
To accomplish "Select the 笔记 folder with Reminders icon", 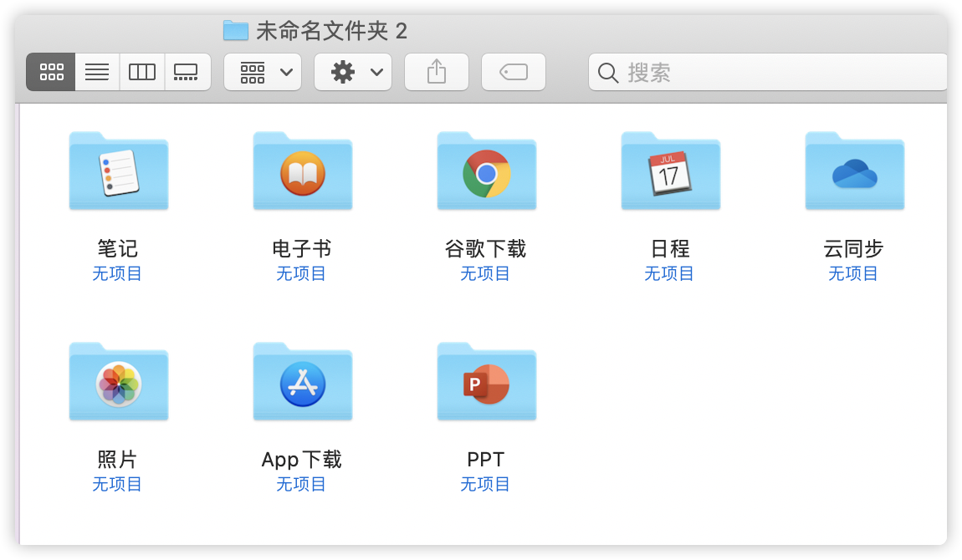I will pyautogui.click(x=119, y=171).
